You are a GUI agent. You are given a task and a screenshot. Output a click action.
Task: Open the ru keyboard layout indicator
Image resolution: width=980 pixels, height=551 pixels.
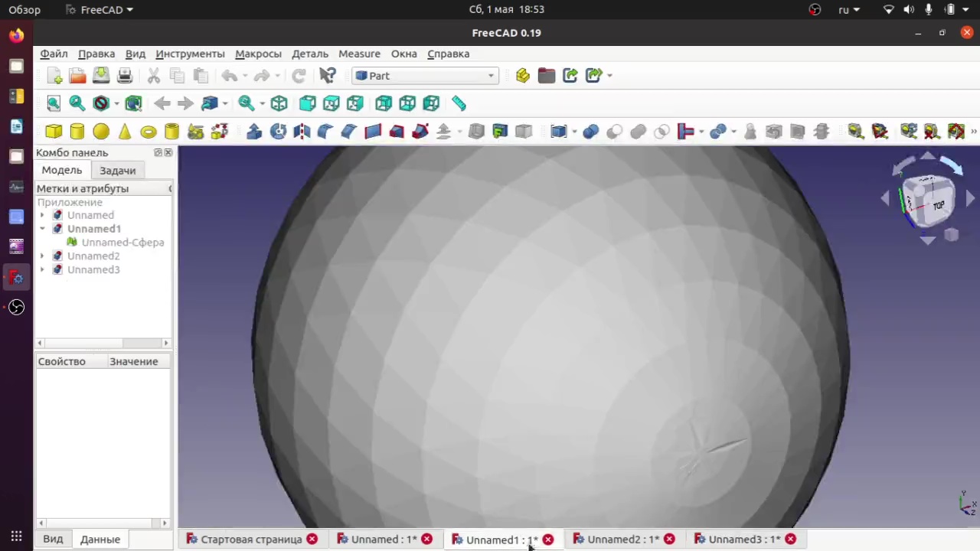coord(848,9)
